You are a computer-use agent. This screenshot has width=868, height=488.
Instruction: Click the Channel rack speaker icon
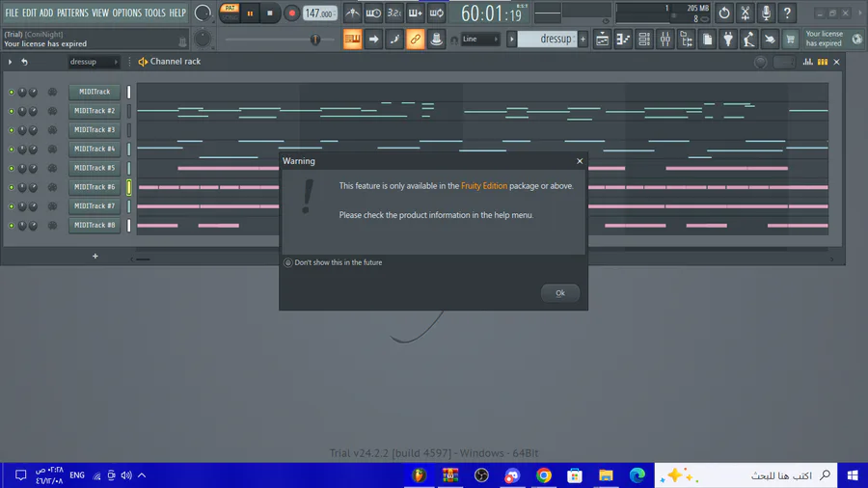143,62
